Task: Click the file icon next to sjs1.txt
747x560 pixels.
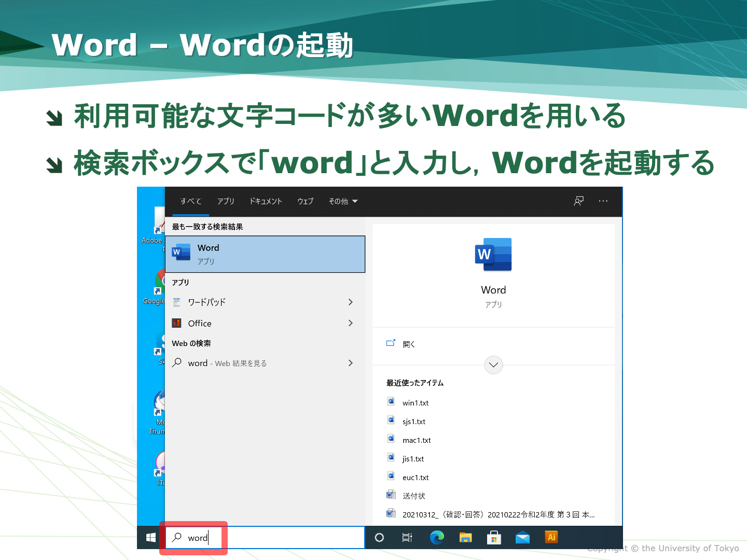Action: point(391,420)
